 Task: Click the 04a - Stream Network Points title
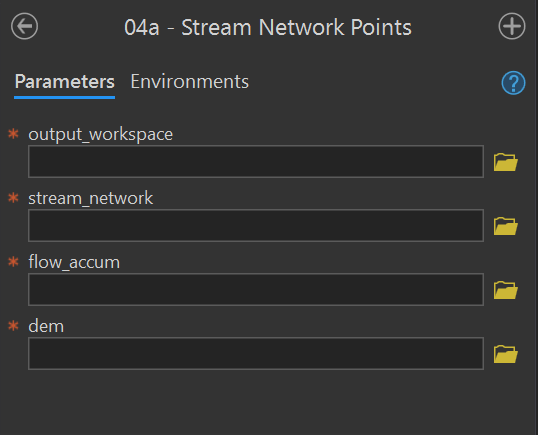pyautogui.click(x=268, y=27)
